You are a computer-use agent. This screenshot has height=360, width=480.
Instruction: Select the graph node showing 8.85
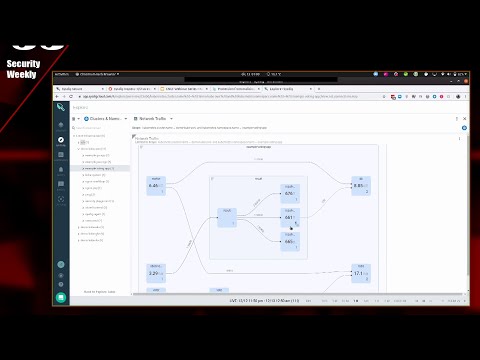(361, 186)
